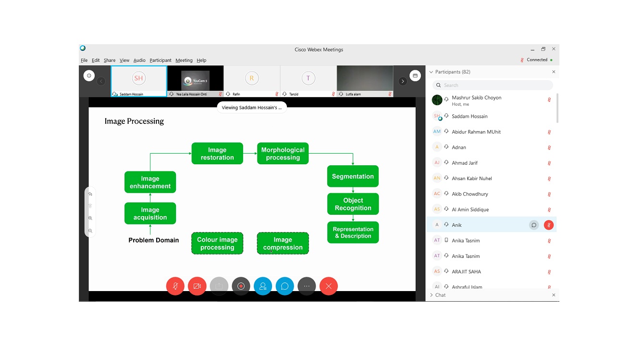Click the participants list scrollbar
The width and height of the screenshot is (644, 354).
tap(557, 108)
